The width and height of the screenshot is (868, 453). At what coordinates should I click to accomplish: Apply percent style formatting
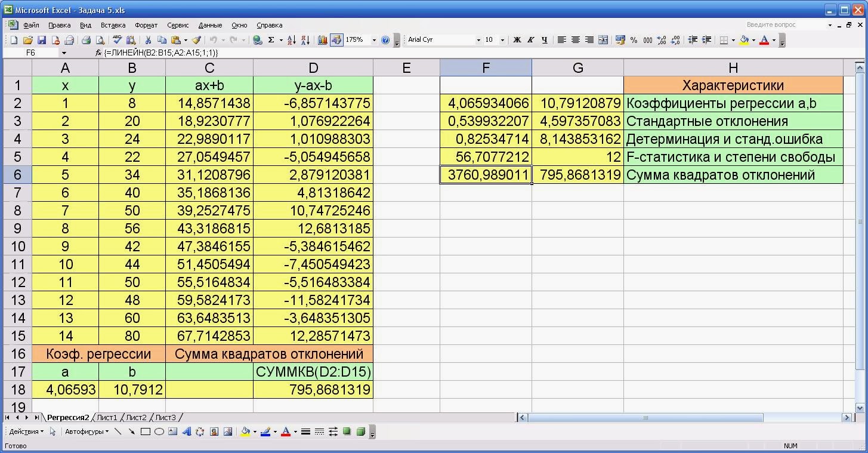pyautogui.click(x=634, y=40)
